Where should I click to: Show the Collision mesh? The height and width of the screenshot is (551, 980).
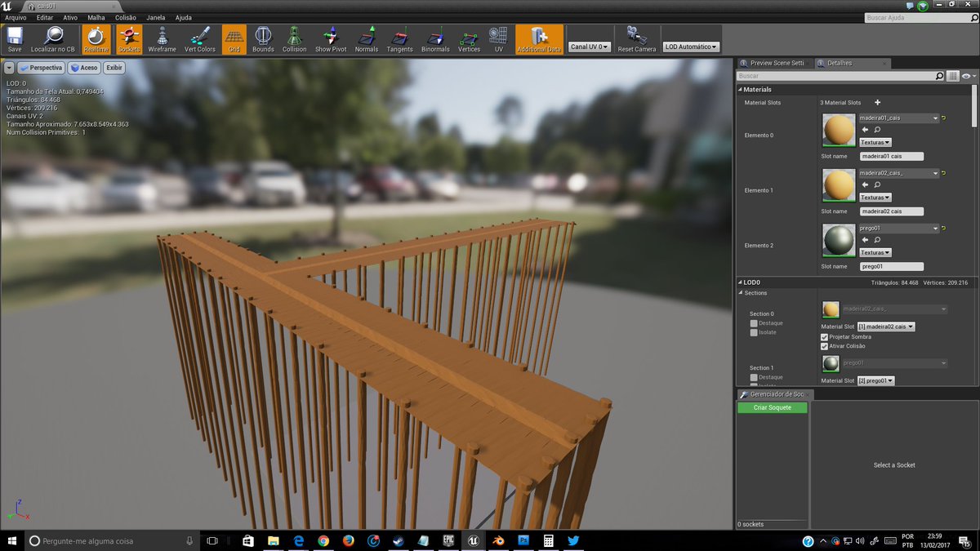[x=294, y=39]
